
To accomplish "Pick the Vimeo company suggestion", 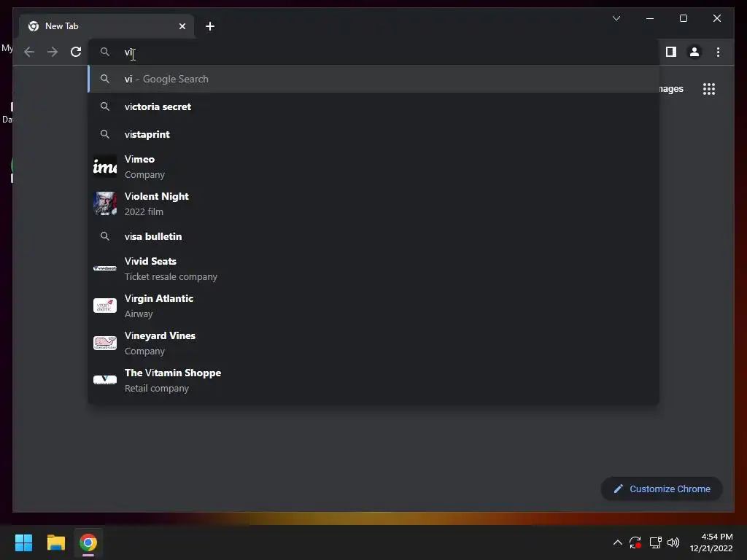I will point(373,167).
